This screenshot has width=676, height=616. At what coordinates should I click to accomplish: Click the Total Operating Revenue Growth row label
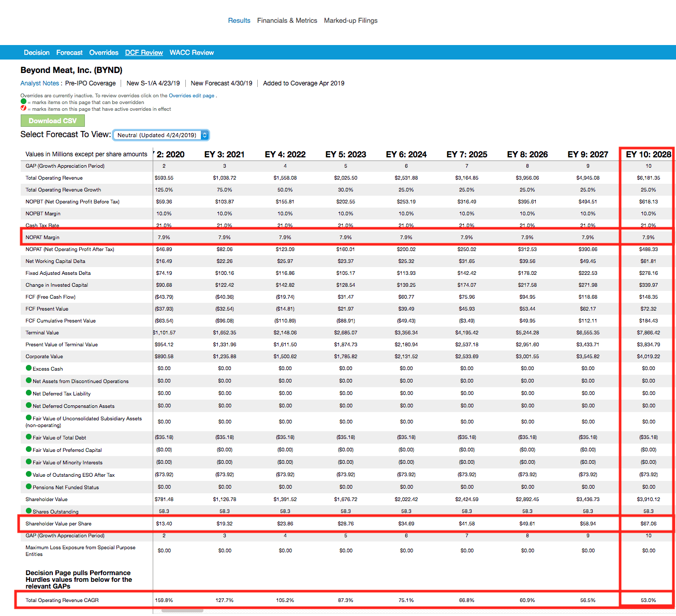point(63,190)
